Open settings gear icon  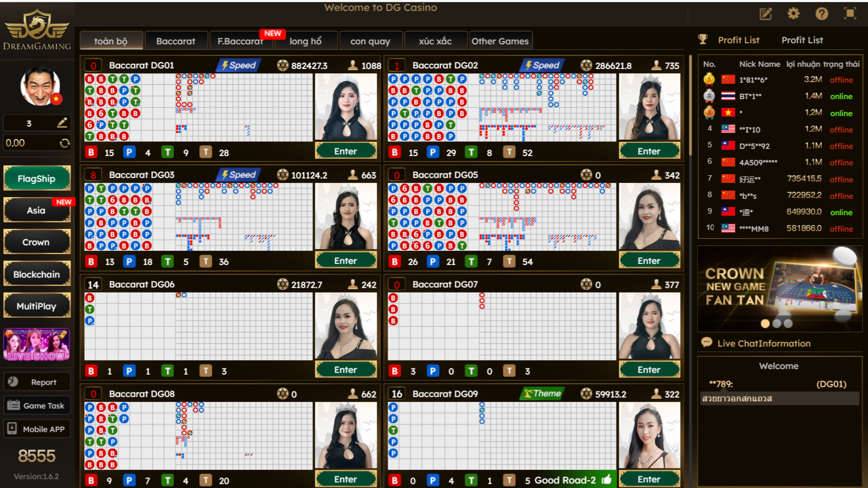[x=794, y=14]
